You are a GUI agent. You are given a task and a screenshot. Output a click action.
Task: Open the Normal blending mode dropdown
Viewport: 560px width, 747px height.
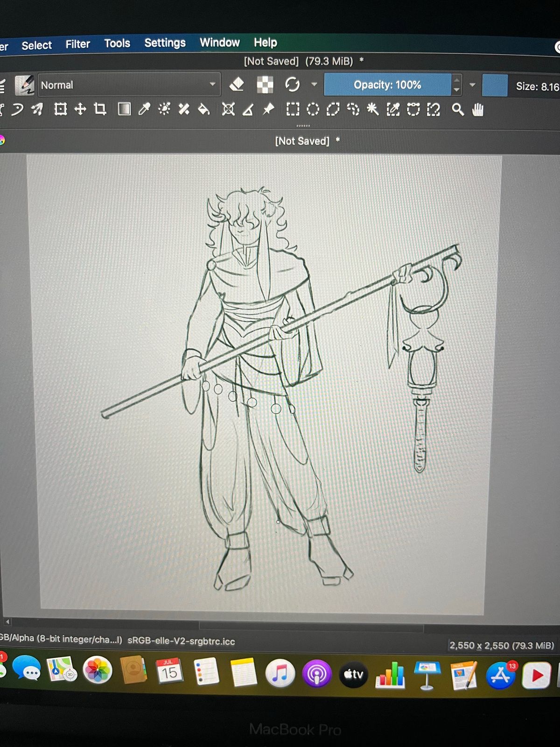pyautogui.click(x=129, y=85)
